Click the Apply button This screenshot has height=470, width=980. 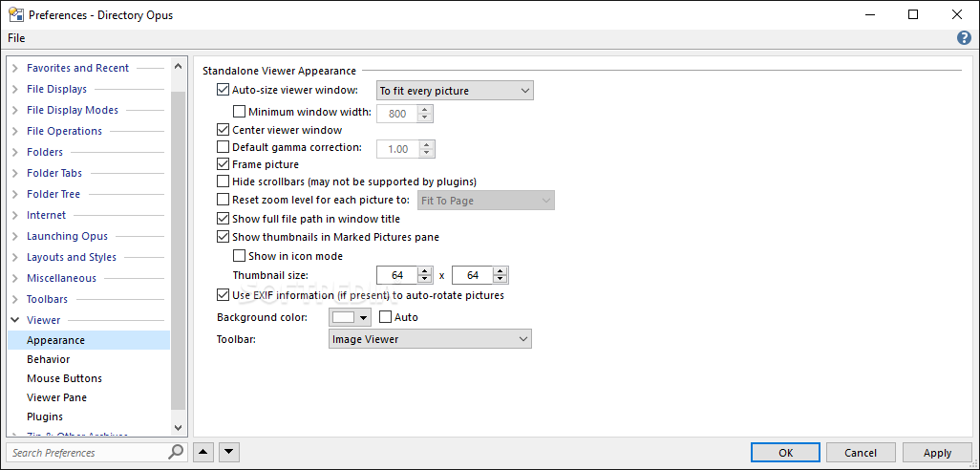pos(938,453)
